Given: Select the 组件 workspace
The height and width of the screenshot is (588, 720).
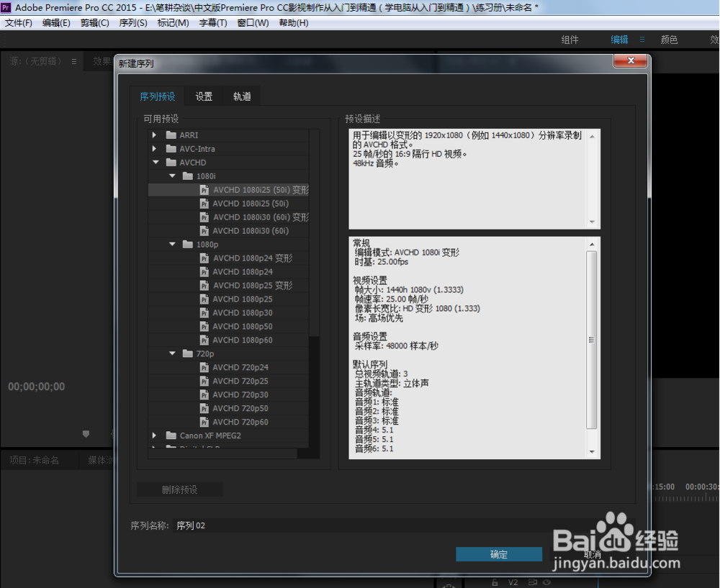Looking at the screenshot, I should coord(570,40).
